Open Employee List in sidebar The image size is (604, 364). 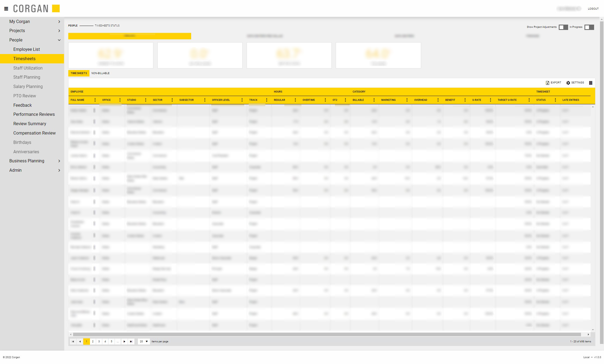pos(27,49)
